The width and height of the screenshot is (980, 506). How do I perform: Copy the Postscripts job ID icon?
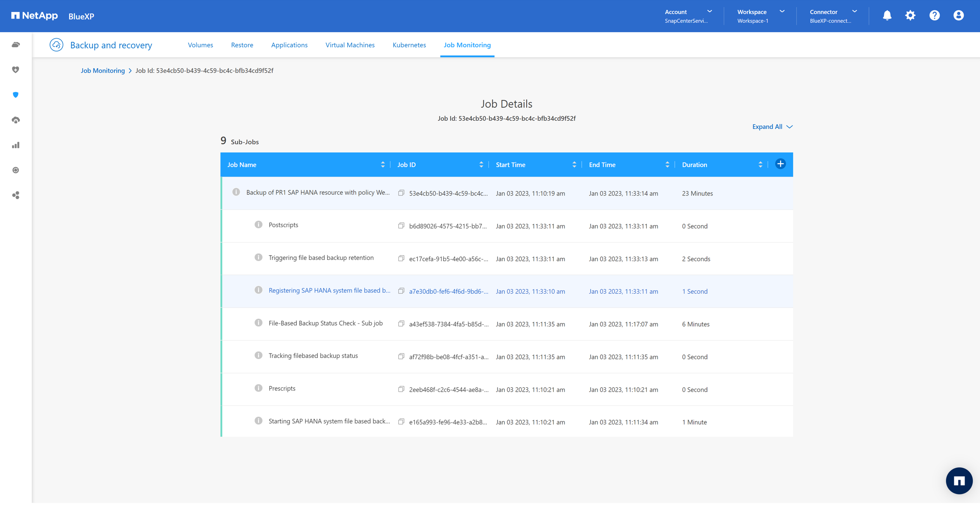(401, 226)
